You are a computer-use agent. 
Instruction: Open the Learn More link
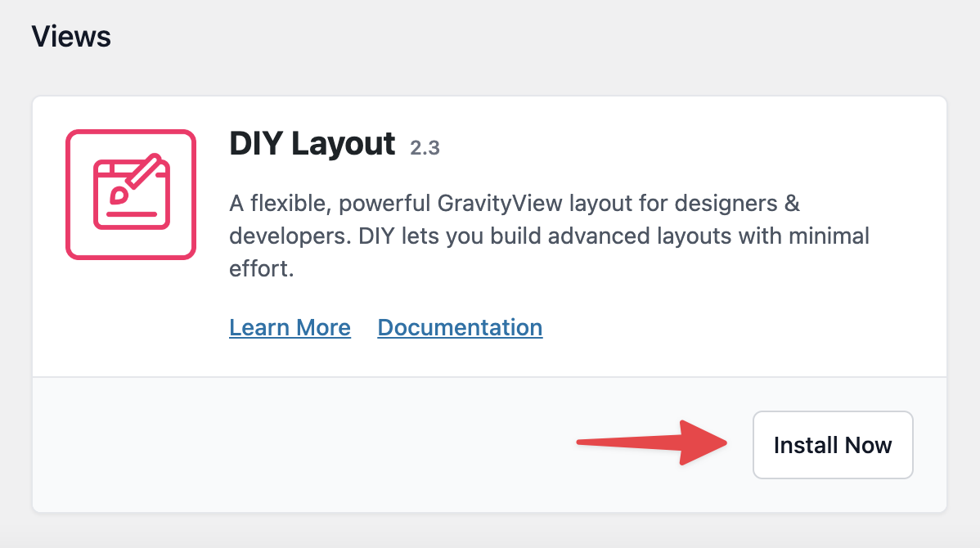pos(290,328)
